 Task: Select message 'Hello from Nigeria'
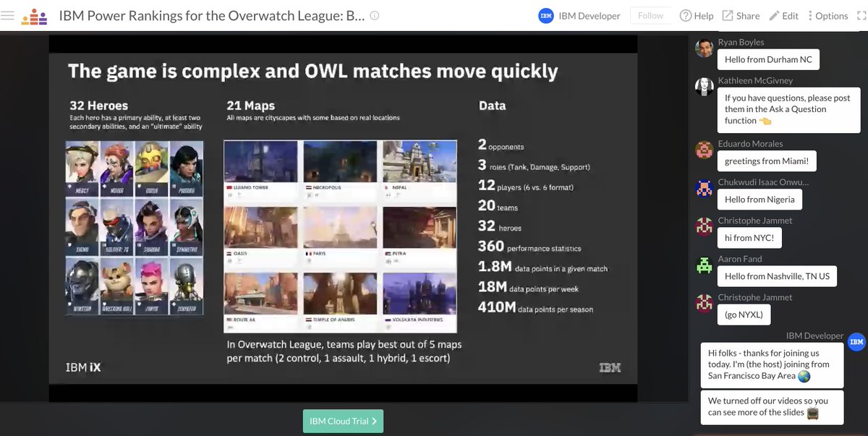759,200
